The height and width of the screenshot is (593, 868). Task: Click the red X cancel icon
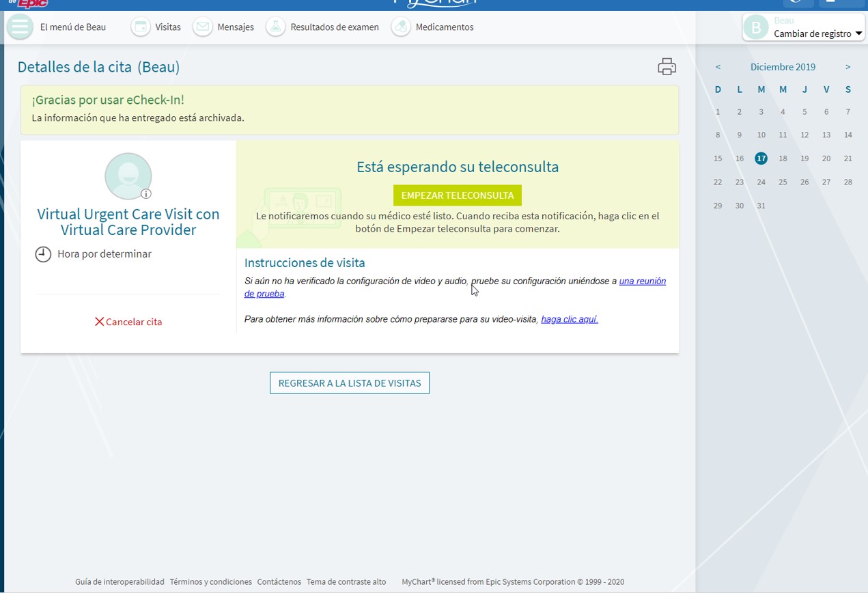tap(99, 322)
